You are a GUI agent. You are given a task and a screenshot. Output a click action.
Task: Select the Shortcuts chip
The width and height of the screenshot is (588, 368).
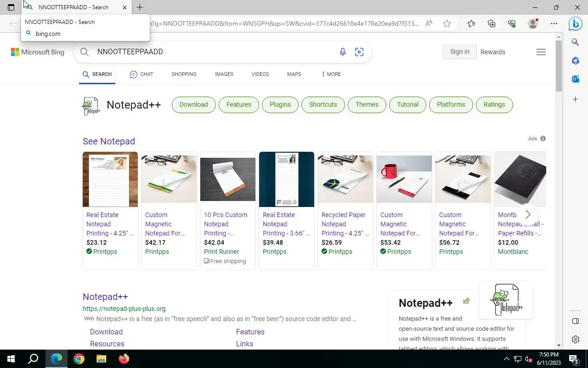323,104
